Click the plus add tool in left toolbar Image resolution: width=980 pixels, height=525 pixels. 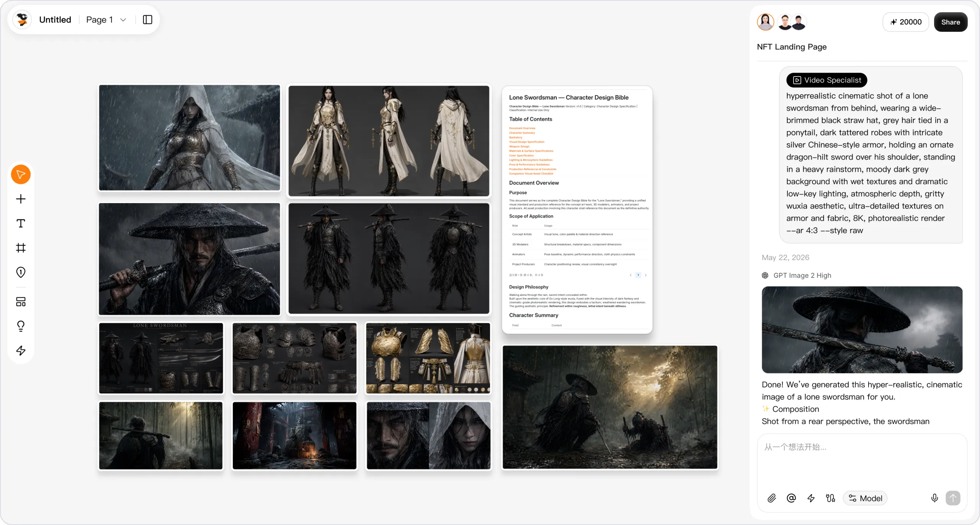(x=21, y=199)
